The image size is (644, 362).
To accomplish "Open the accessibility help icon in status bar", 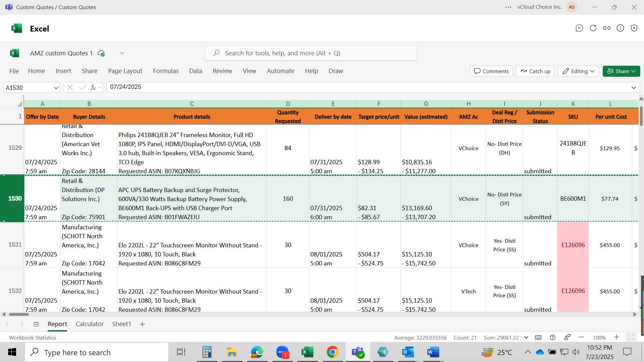I will pos(553,338).
